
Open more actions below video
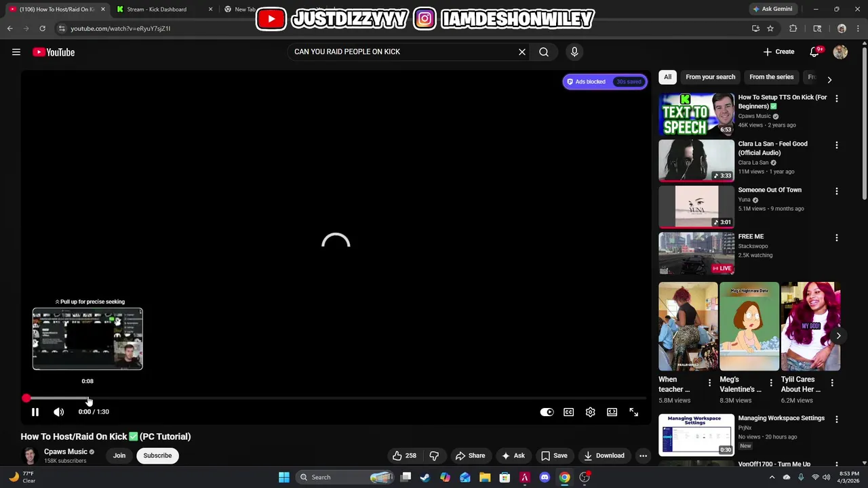(x=643, y=455)
